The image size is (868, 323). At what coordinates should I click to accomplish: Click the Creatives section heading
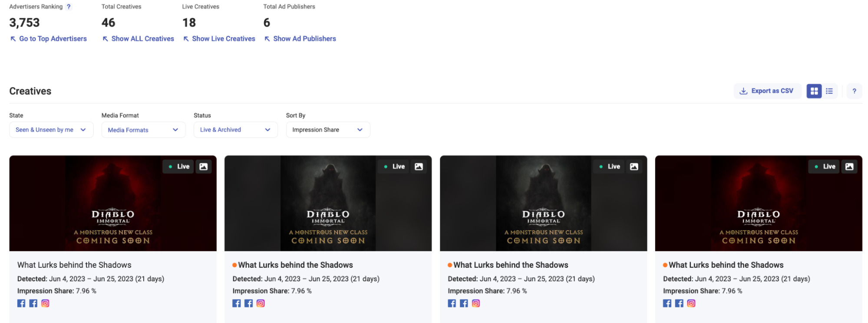pos(30,91)
